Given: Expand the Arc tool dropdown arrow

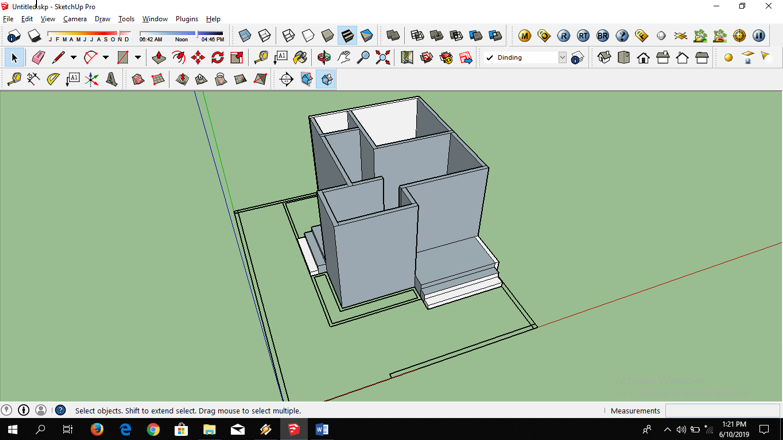Looking at the screenshot, I should click(106, 58).
